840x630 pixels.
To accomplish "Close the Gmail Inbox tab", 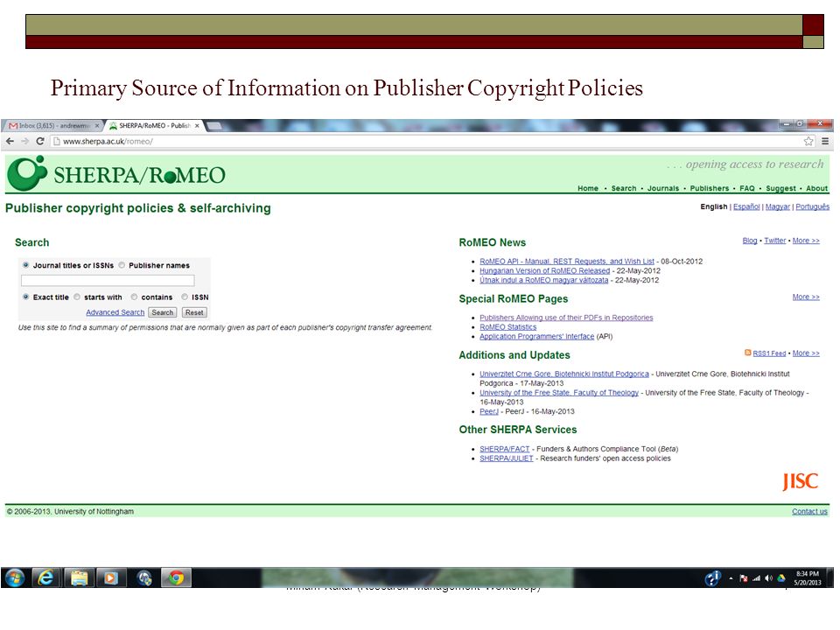I will coord(97,125).
